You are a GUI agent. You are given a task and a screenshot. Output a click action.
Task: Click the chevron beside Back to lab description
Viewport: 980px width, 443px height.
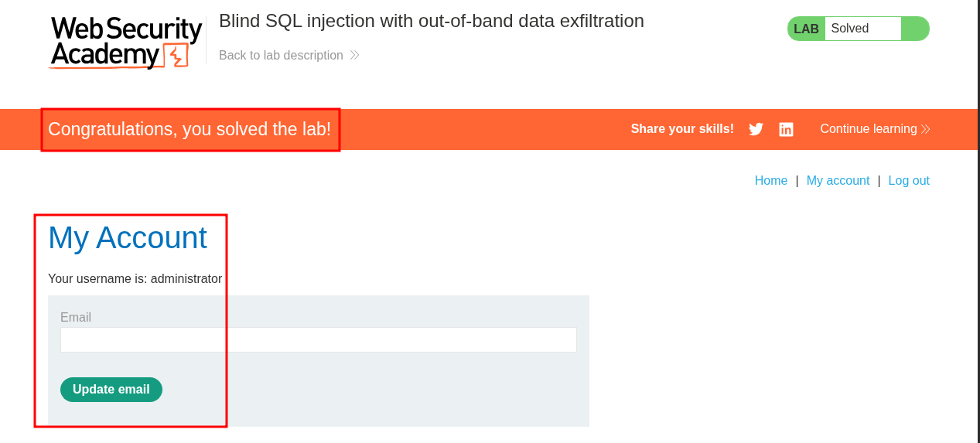(x=354, y=55)
